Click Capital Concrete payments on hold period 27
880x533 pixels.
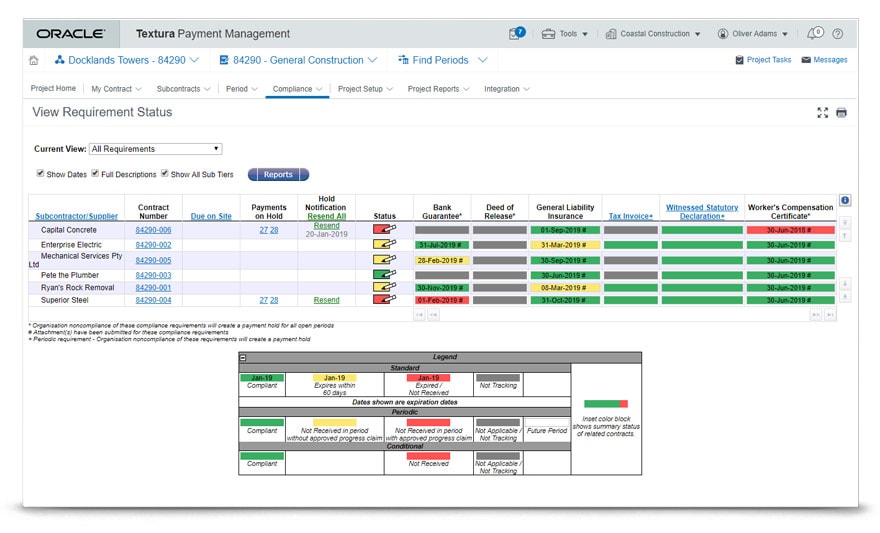pyautogui.click(x=263, y=229)
